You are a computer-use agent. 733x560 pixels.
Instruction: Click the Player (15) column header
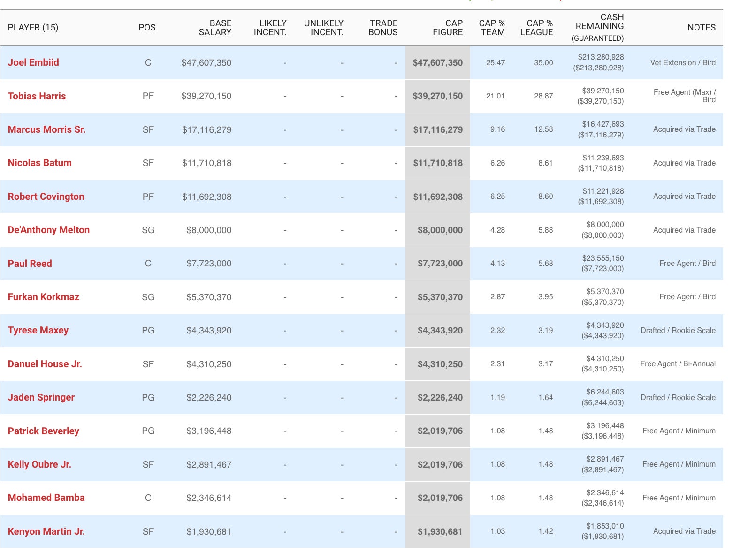(x=33, y=28)
